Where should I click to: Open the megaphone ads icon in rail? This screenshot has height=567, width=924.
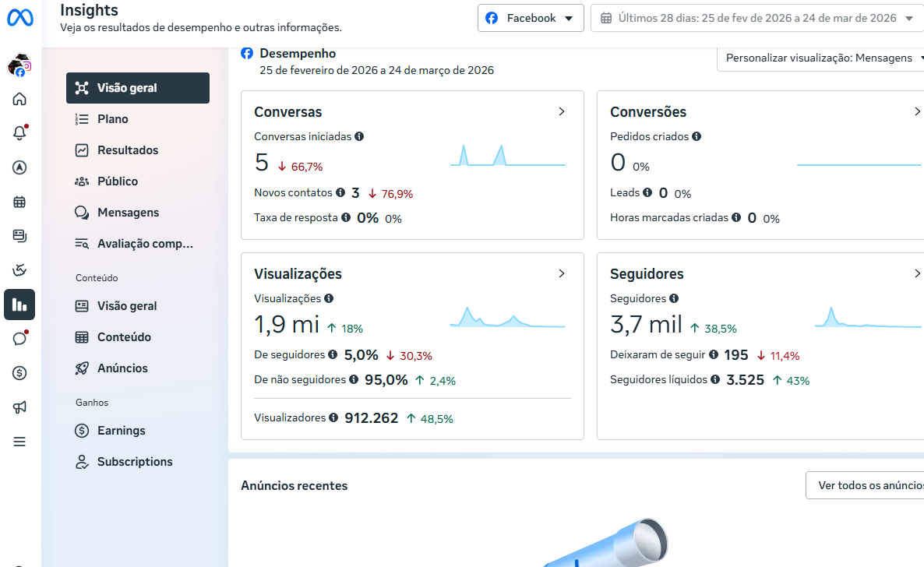click(x=19, y=407)
